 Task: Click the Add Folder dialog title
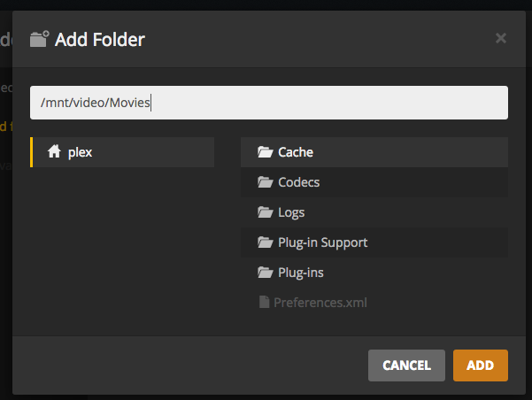pyautogui.click(x=99, y=39)
